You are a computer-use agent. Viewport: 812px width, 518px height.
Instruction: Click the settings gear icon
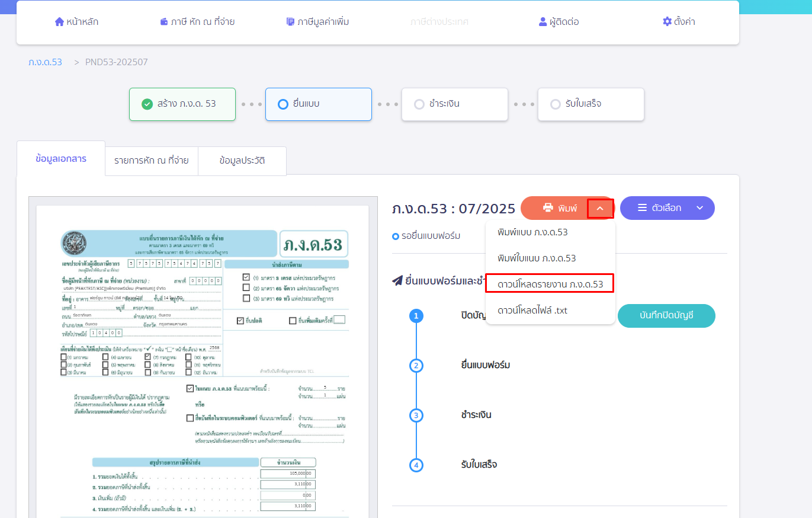[x=667, y=22]
